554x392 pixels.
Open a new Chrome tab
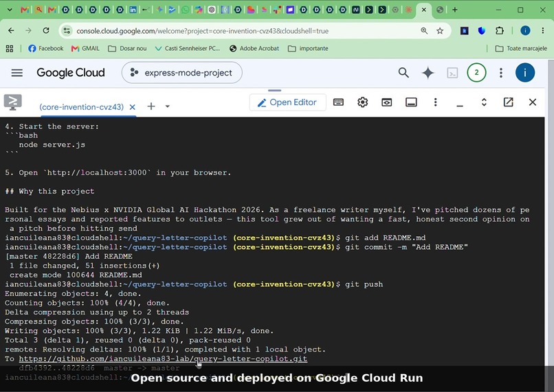coord(455,10)
